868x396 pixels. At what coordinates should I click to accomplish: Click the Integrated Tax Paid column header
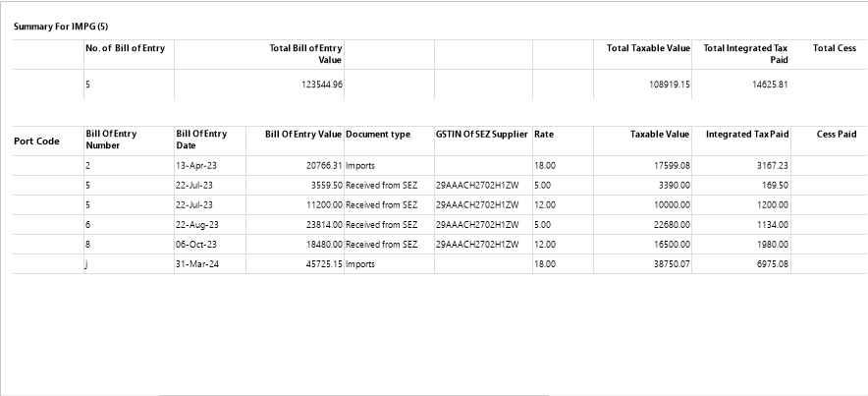click(x=747, y=134)
